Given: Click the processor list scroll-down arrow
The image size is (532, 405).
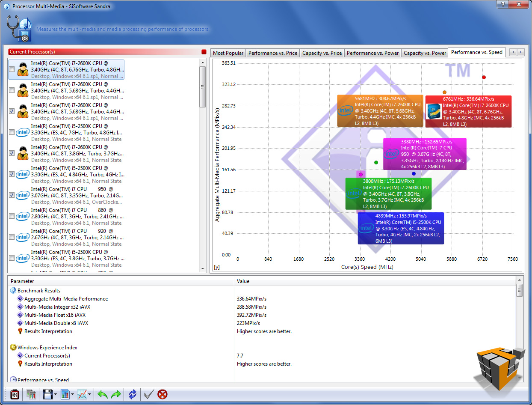Looking at the screenshot, I should click(203, 268).
